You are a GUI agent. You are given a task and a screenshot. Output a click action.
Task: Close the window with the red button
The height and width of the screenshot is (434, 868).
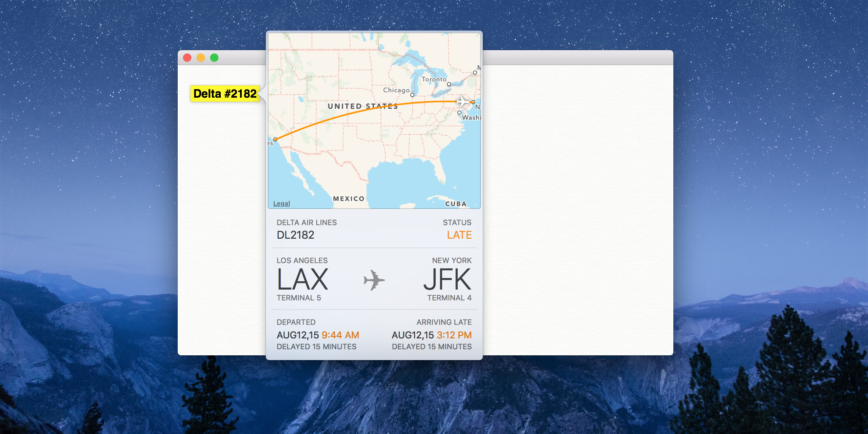tap(187, 58)
